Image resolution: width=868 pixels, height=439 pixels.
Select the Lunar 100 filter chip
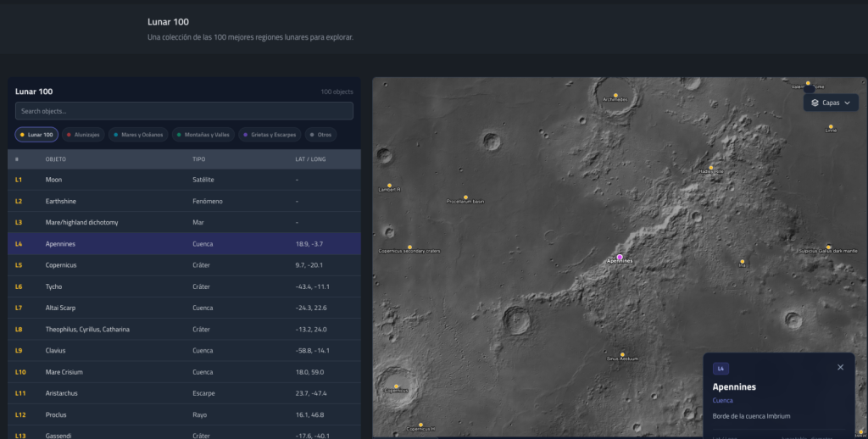(36, 135)
